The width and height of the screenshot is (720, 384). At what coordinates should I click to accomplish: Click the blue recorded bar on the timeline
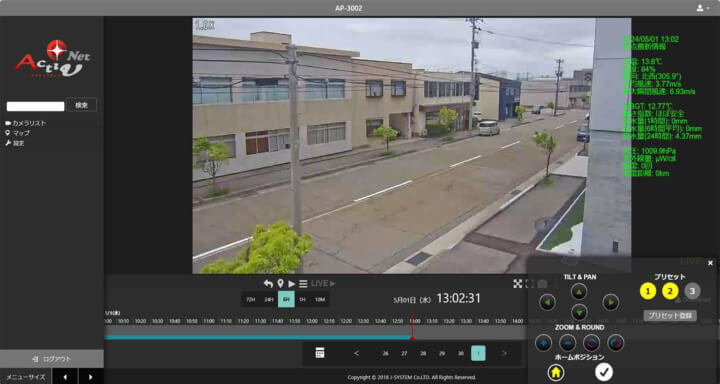tap(258, 337)
